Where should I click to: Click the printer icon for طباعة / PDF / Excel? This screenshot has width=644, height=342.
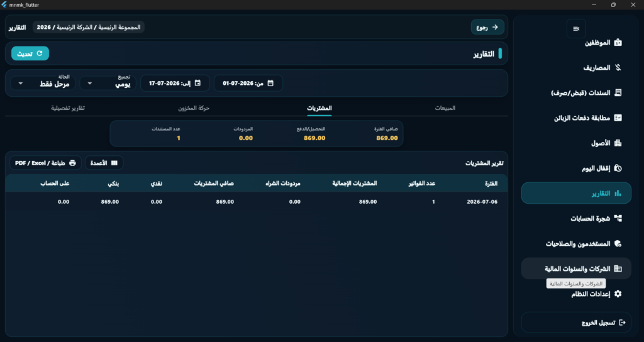73,163
